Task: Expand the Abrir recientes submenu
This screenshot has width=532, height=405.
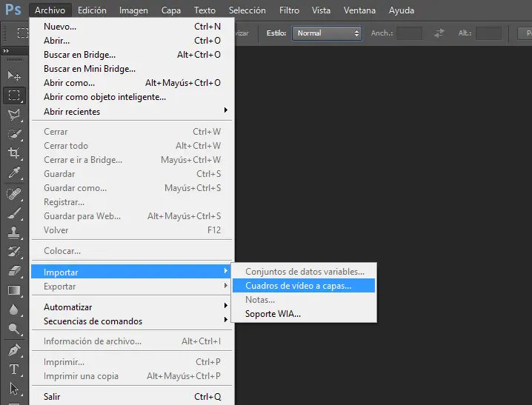Action: coord(132,111)
